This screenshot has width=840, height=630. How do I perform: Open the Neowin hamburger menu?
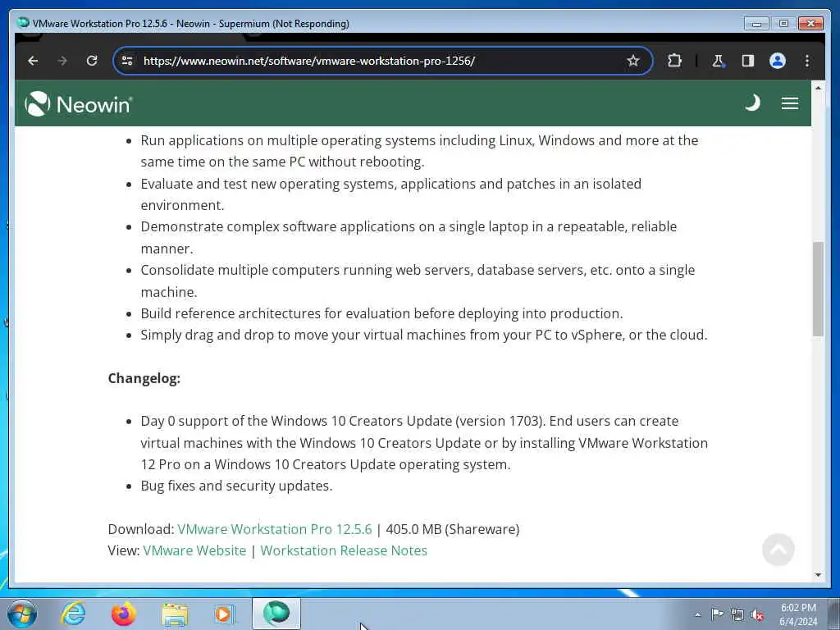coord(790,103)
